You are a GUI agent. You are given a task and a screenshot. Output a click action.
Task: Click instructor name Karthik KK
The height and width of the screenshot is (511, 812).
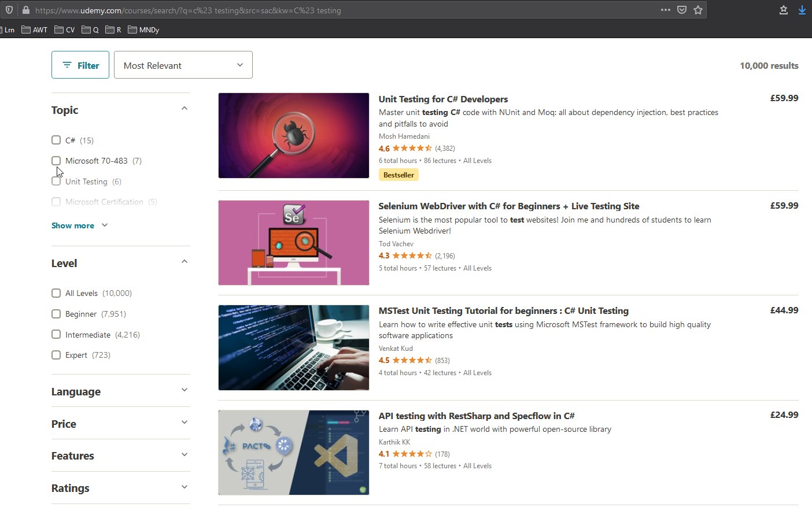click(394, 442)
